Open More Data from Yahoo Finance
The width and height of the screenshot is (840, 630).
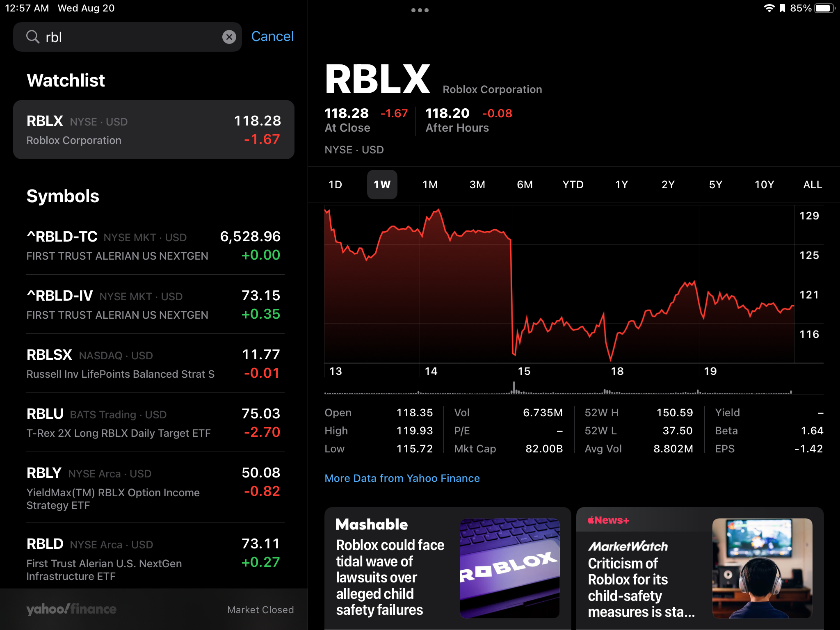click(x=402, y=478)
